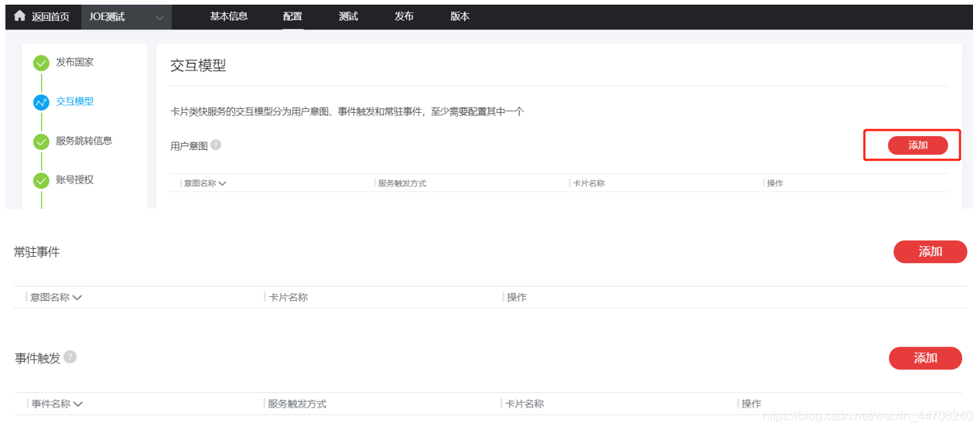Click 卡片名称 column header in 事件触发 table
The height and width of the screenshot is (430, 980).
[x=524, y=404]
